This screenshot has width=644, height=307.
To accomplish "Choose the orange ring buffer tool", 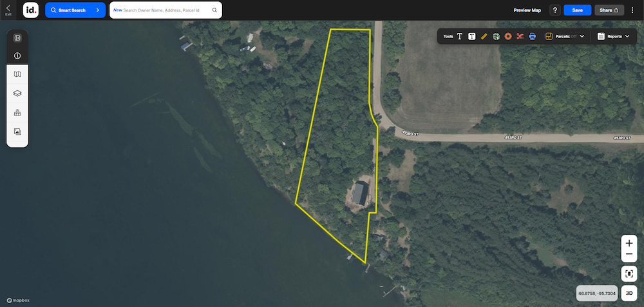I will [x=508, y=36].
